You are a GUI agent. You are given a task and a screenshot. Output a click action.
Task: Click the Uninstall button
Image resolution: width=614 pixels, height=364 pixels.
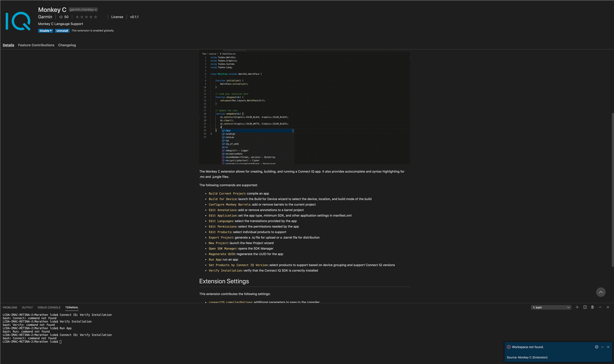pos(62,31)
